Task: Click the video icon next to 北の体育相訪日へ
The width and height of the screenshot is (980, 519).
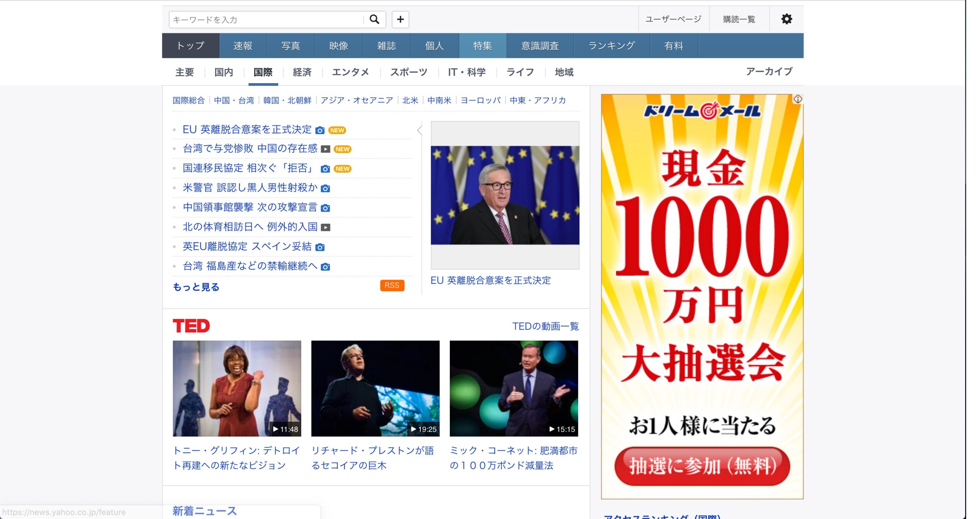Action: coord(325,228)
